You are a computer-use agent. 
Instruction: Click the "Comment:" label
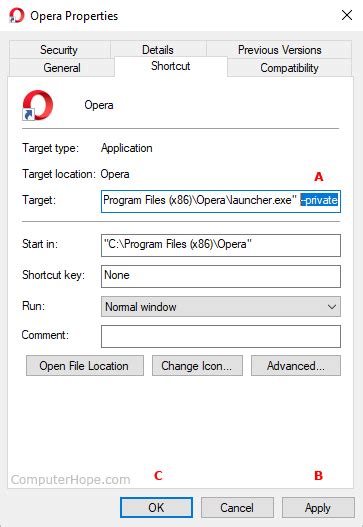(45, 335)
